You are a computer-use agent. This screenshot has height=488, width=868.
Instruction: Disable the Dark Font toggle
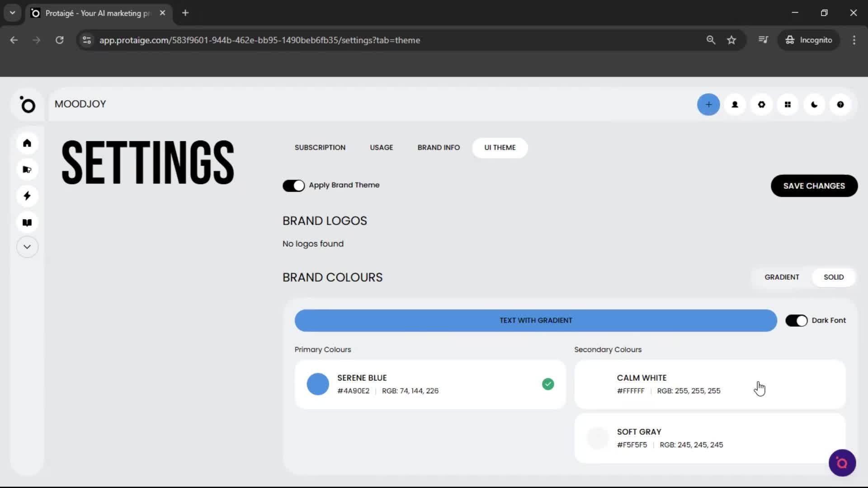[796, 320]
